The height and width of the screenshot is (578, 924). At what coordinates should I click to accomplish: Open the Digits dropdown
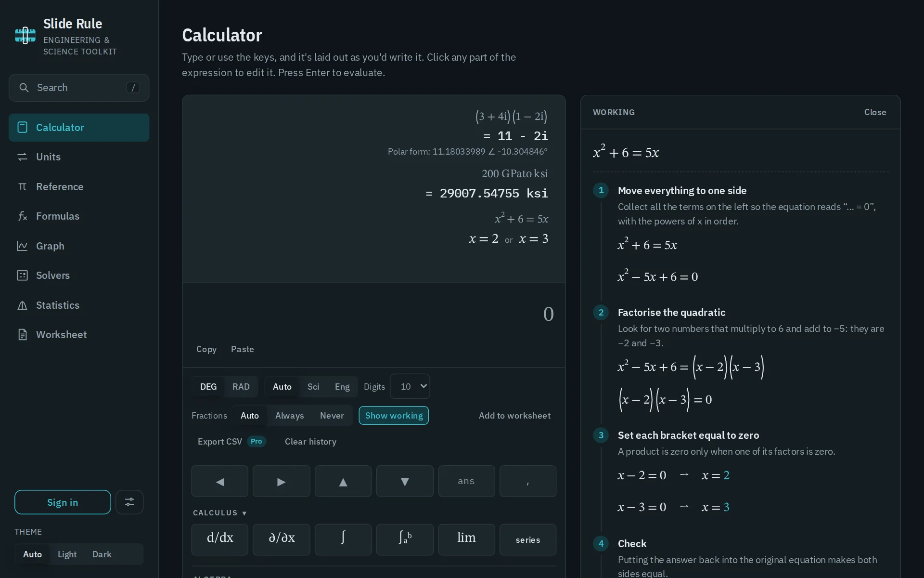pos(410,386)
